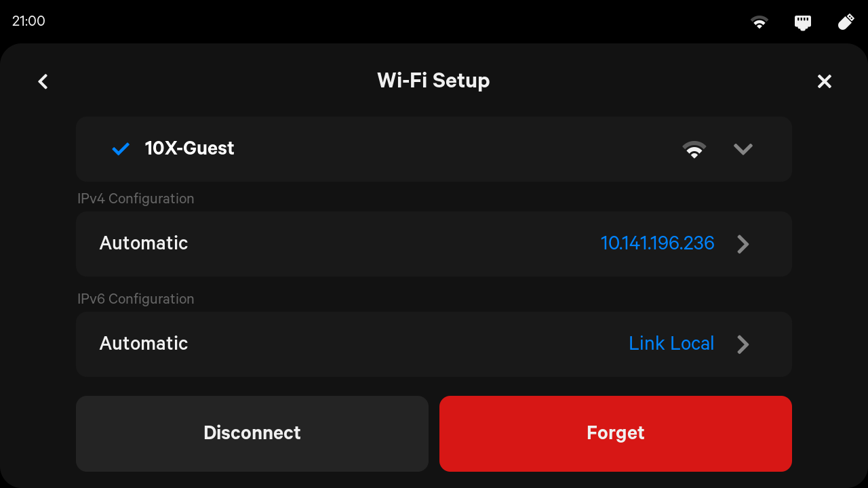Click the Link Local value

(671, 344)
